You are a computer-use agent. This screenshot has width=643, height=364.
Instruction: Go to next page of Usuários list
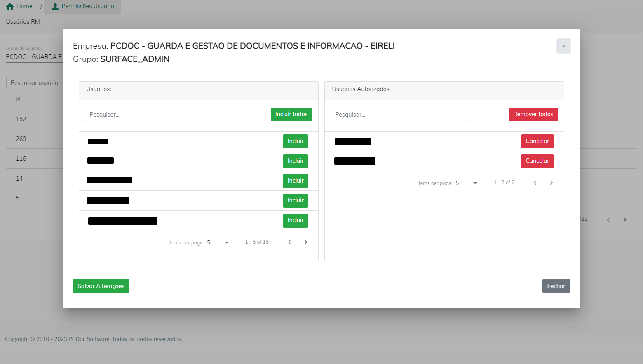[x=306, y=242]
